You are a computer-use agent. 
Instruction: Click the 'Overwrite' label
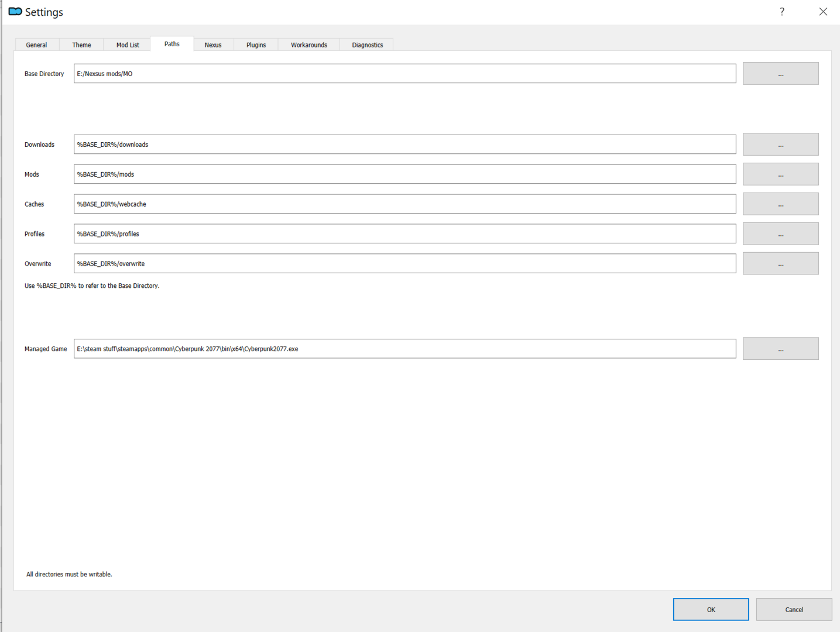click(37, 264)
